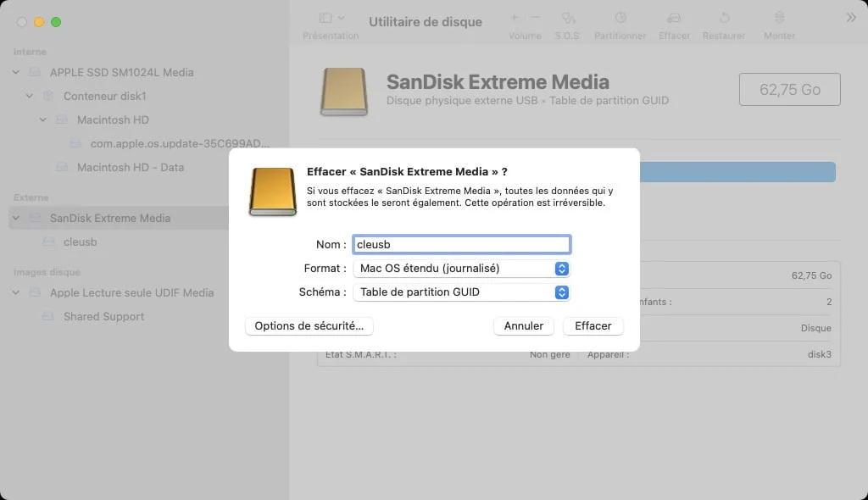Cancel the erase dialog with Annuler

click(x=523, y=325)
